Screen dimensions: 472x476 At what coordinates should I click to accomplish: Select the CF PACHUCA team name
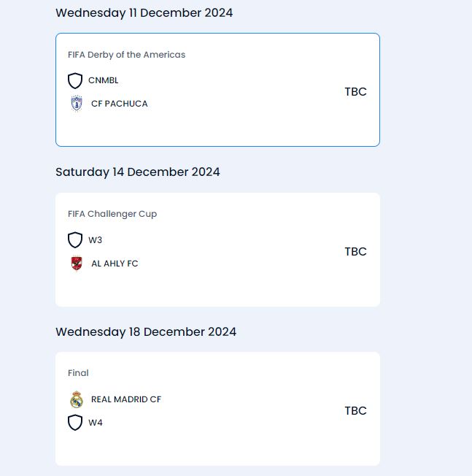coord(119,104)
